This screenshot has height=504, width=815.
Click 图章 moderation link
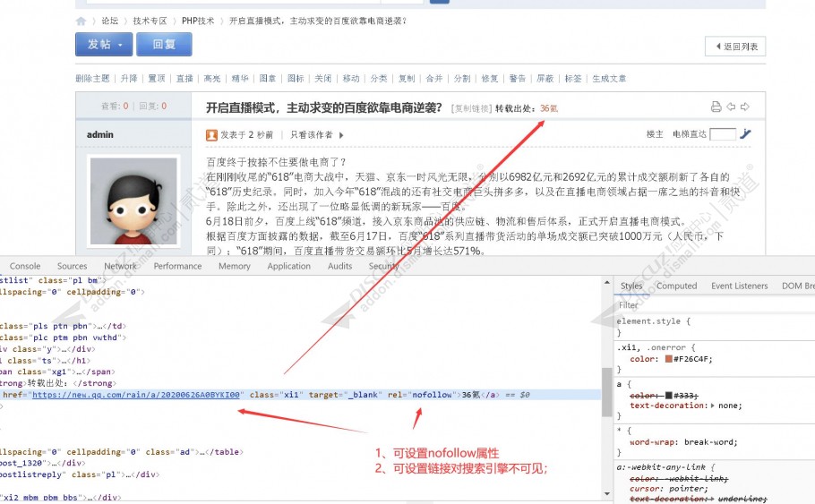[268, 79]
